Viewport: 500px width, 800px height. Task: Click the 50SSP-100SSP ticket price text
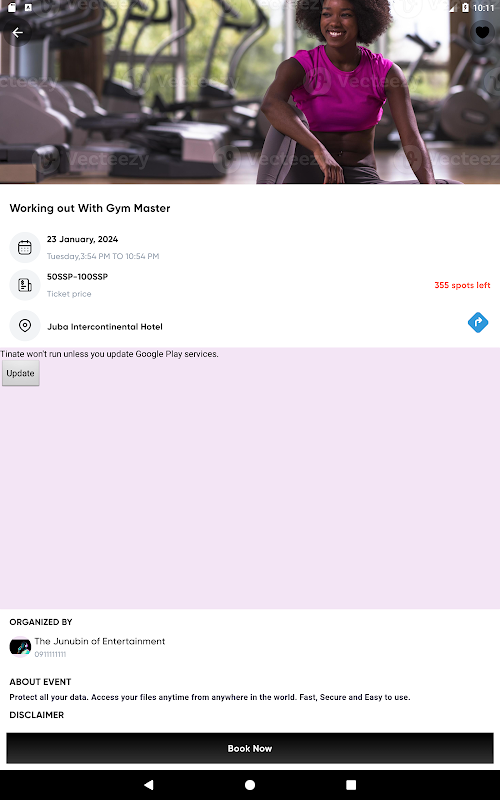click(78, 277)
